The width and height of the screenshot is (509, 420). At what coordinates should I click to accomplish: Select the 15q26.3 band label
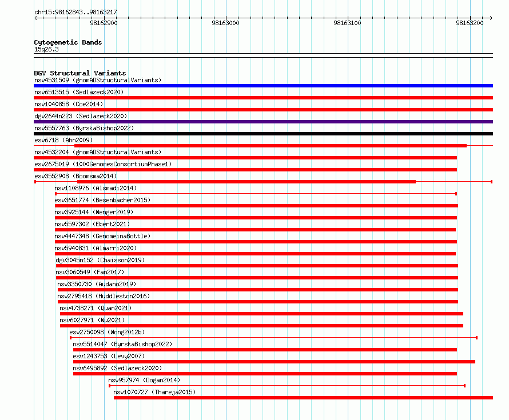point(46,49)
